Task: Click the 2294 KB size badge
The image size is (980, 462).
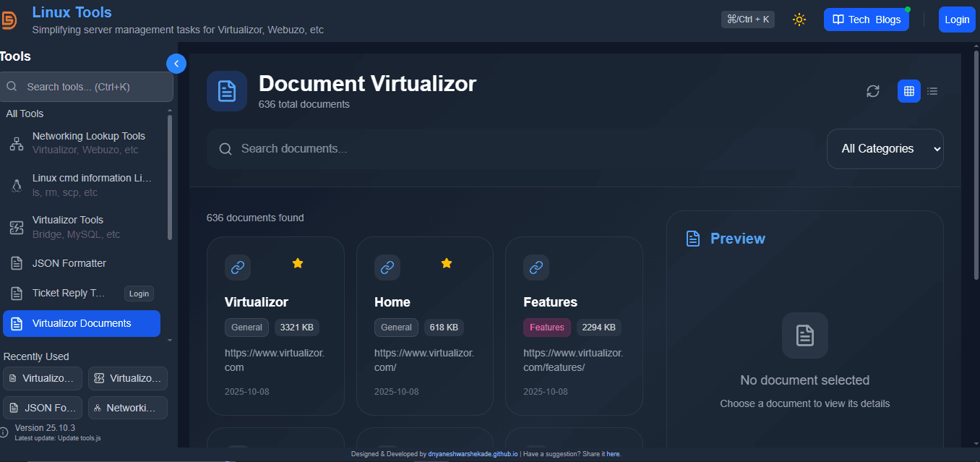Action: click(x=598, y=328)
